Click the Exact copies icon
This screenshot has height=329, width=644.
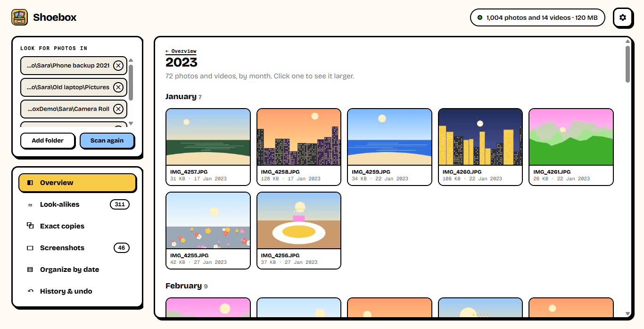30,226
